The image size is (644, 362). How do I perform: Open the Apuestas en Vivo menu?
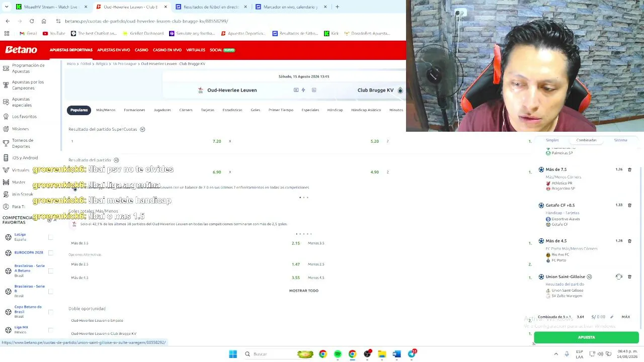point(114,50)
